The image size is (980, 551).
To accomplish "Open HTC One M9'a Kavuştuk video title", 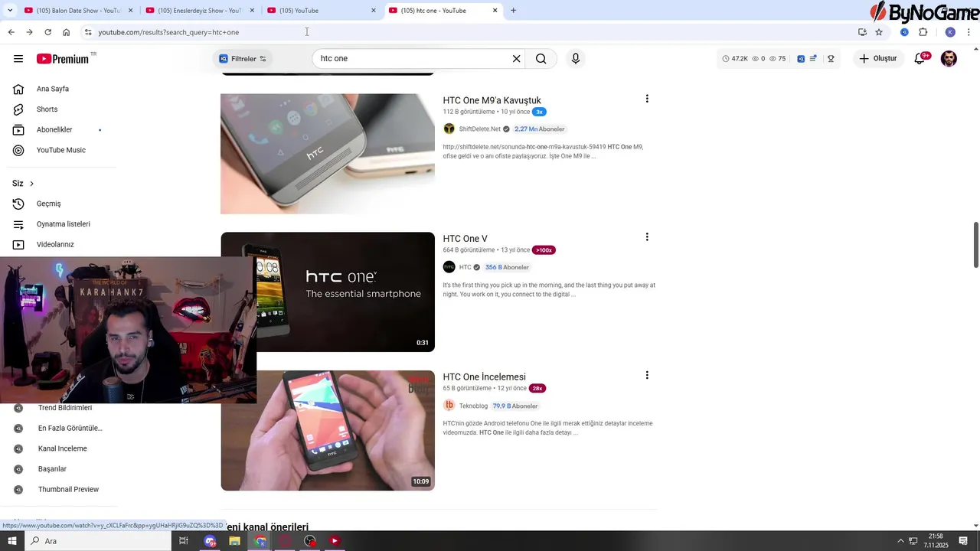I will coord(492,100).
